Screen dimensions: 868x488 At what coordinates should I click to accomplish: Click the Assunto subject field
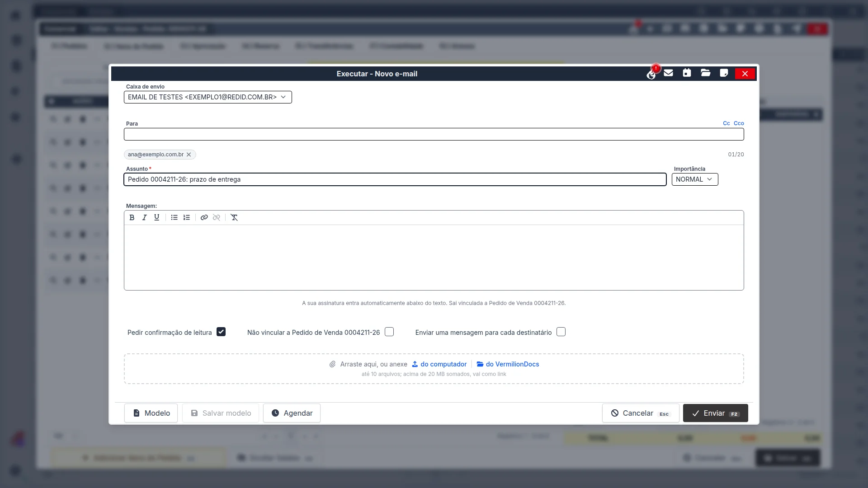395,179
